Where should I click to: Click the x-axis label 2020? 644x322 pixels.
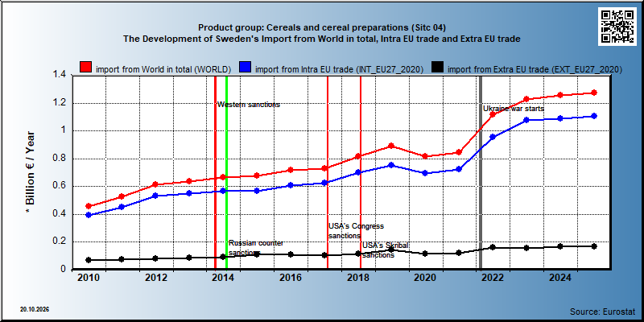(x=425, y=278)
